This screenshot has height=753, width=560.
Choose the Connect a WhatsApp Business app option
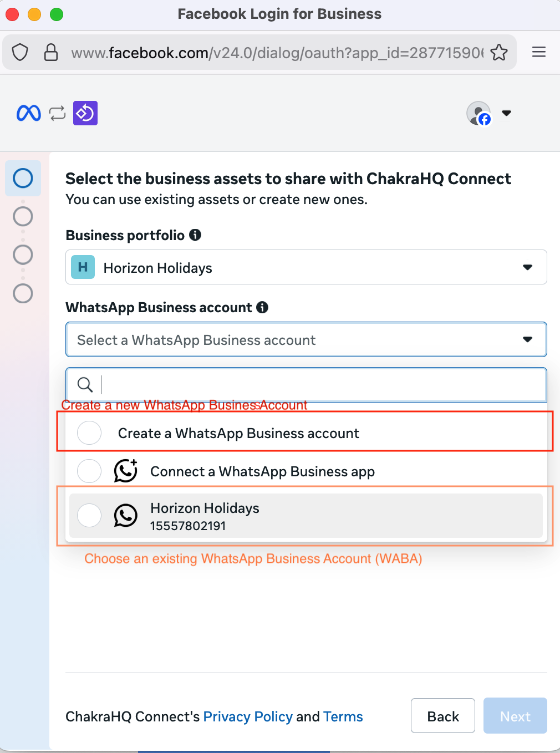point(262,471)
